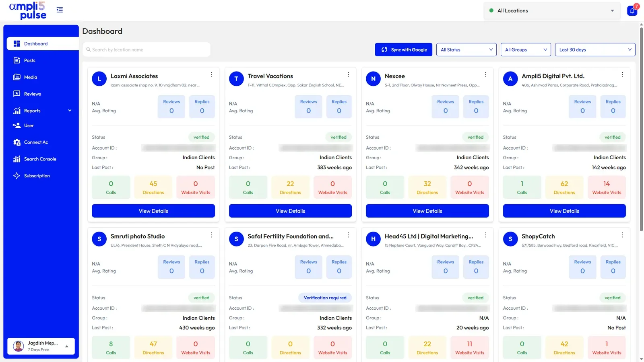
Task: Click the Laxmi Associates avatar letter L
Action: tap(99, 79)
